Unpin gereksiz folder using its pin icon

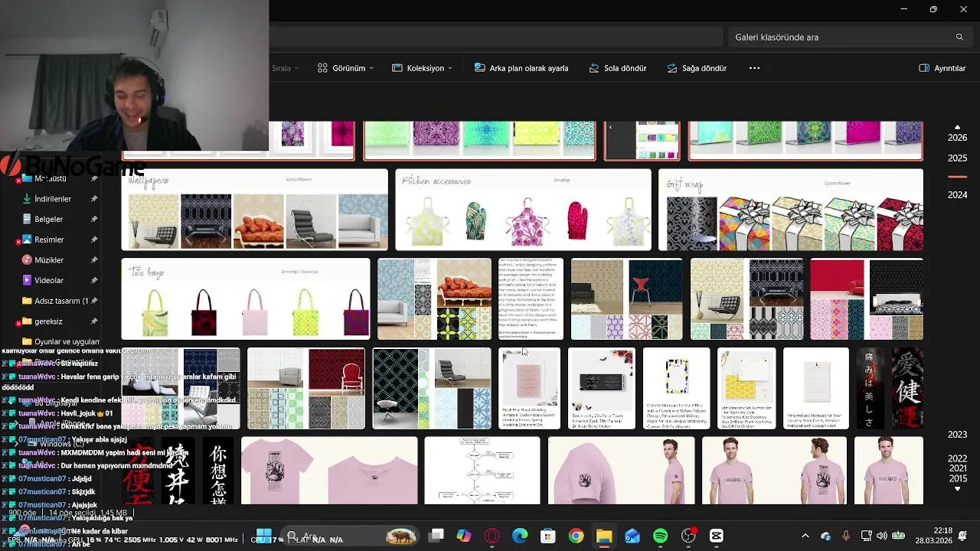click(x=94, y=321)
